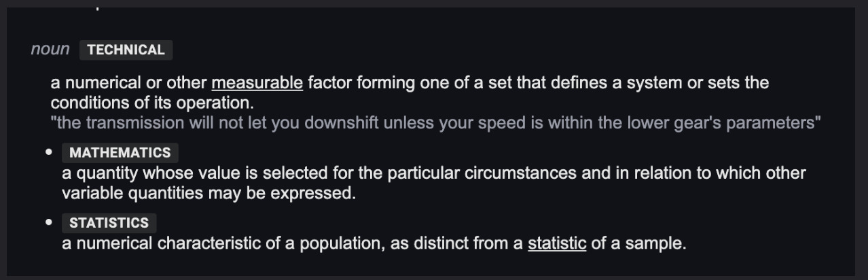Click the MATHEMATICS subject badge
868x280 pixels.
(120, 152)
